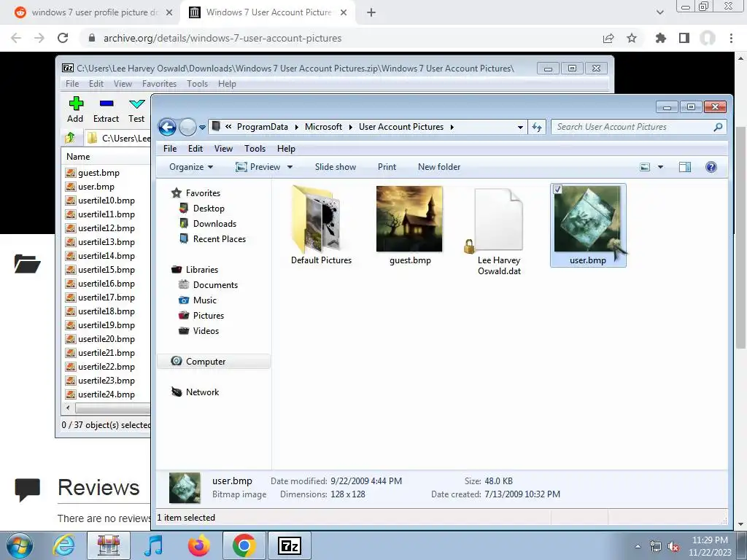This screenshot has width=747, height=560.
Task: Open Chrome tab search dropdown
Action: tap(659, 12)
